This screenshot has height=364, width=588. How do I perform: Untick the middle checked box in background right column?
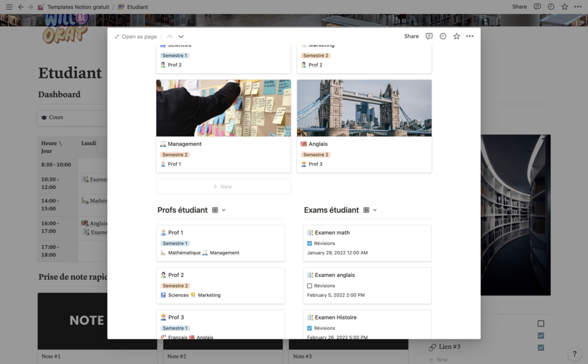(541, 335)
